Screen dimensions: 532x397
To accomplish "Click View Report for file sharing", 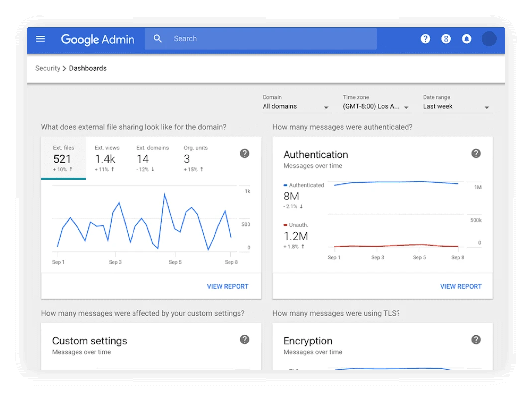I will 227,286.
